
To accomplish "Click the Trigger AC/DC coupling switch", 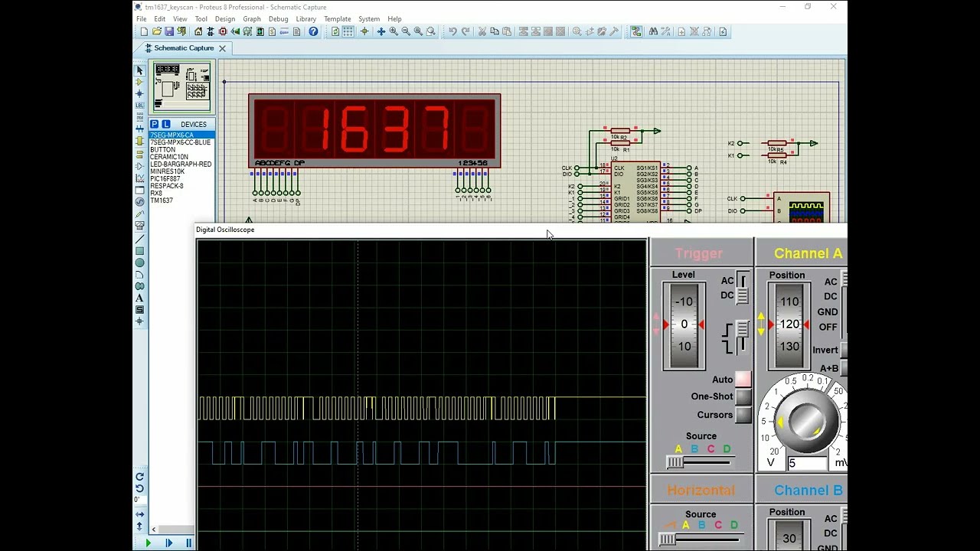I will pyautogui.click(x=742, y=288).
